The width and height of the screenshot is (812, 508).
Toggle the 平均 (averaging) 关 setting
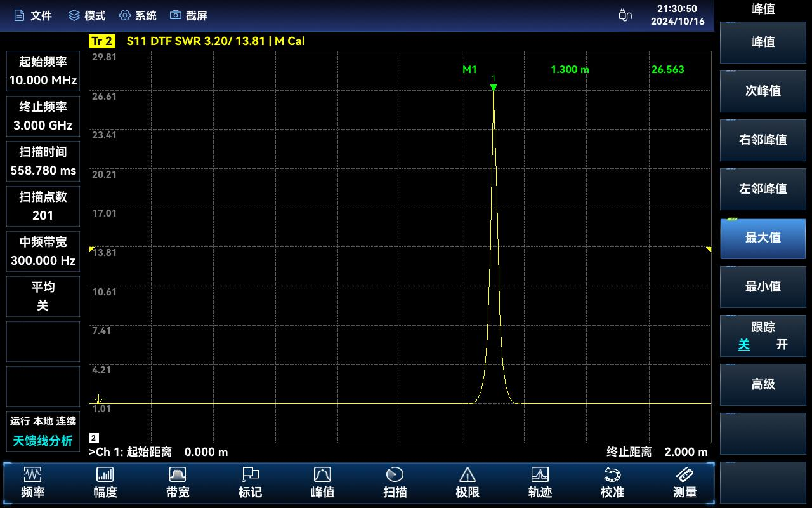click(x=43, y=296)
